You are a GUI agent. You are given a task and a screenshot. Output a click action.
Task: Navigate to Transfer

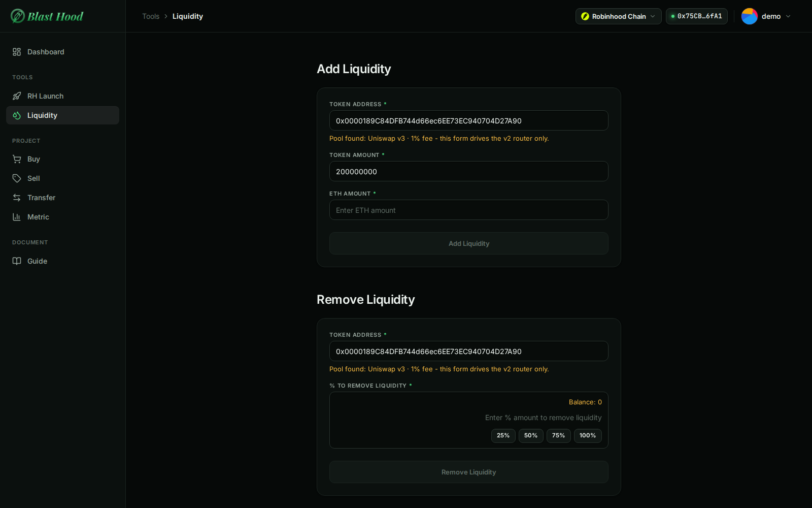(62, 198)
